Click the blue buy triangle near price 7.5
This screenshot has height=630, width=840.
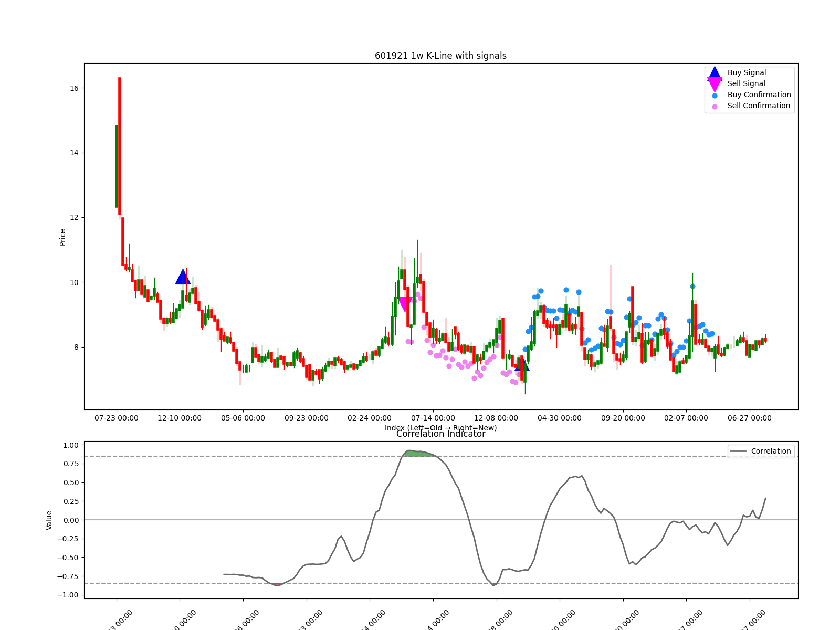(522, 364)
